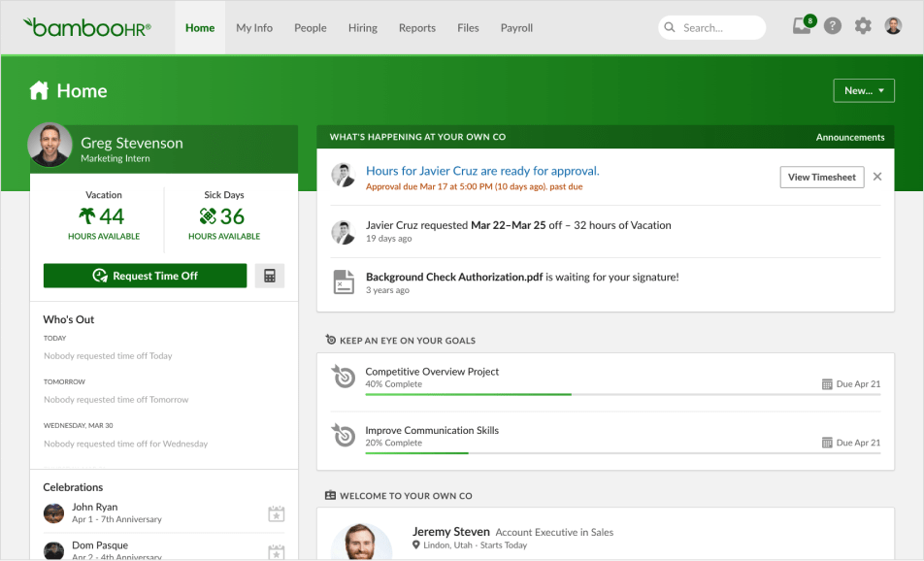Switch to the People tab
The width and height of the screenshot is (924, 561).
(x=311, y=28)
